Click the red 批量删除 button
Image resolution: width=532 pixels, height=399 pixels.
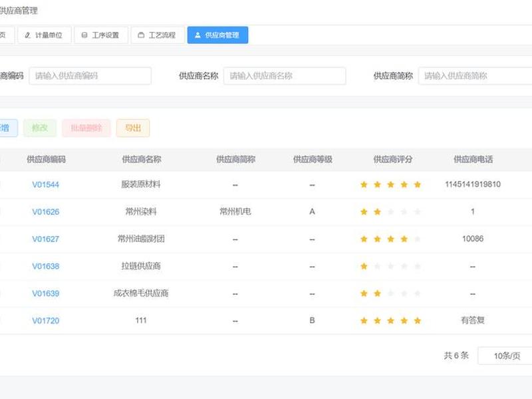[x=86, y=128]
